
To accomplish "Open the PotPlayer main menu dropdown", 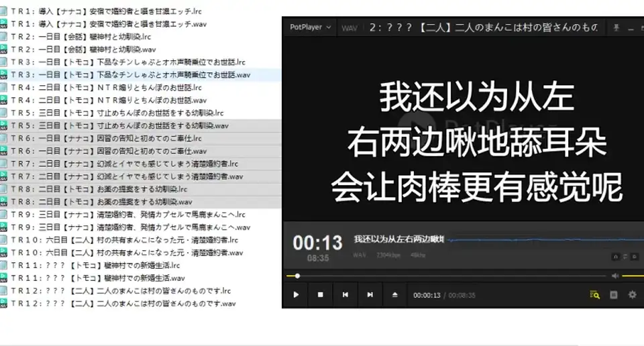I will (x=310, y=27).
